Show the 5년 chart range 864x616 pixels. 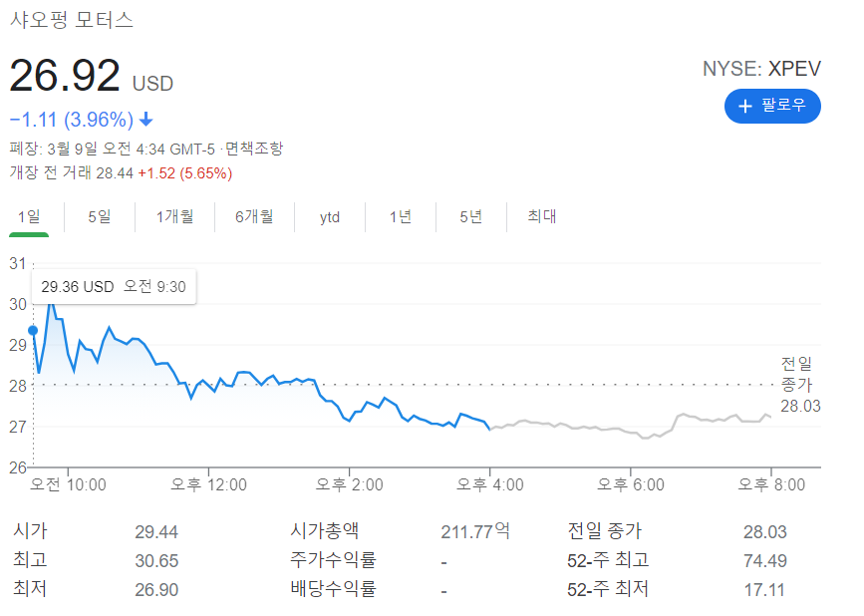tap(470, 216)
